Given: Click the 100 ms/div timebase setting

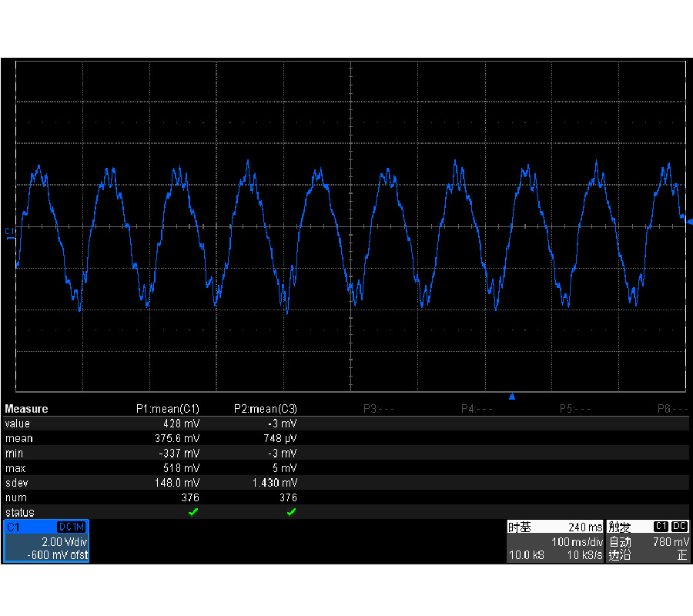Looking at the screenshot, I should [577, 542].
